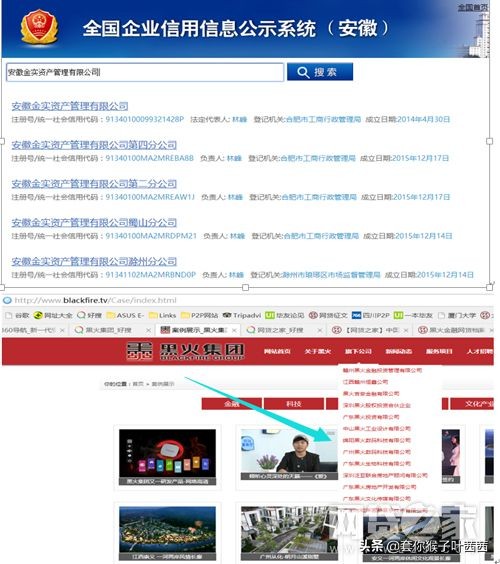Viewport: 500px width, 564px height.
Task: Click date 2014年4月30日 in first result
Action: point(424,119)
